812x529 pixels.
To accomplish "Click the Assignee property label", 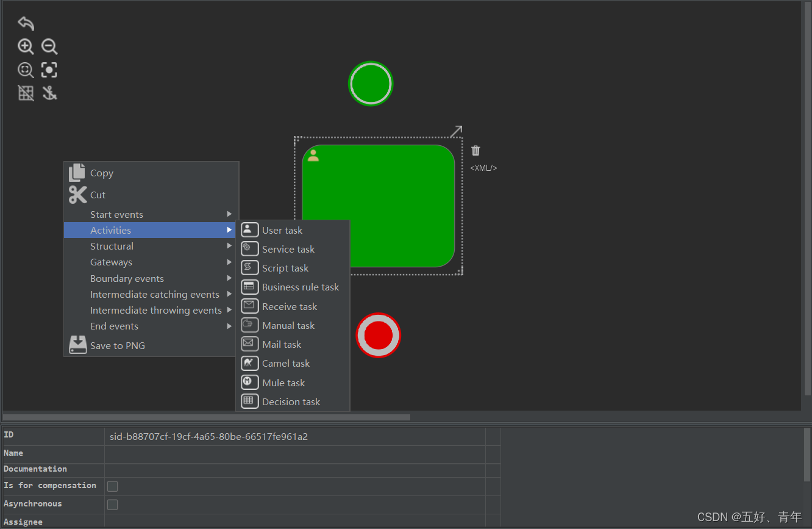I will click(x=23, y=522).
